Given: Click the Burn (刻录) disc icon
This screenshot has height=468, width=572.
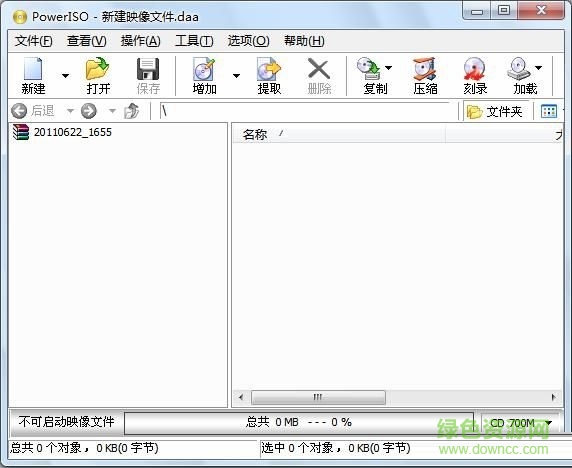Looking at the screenshot, I should (x=475, y=69).
